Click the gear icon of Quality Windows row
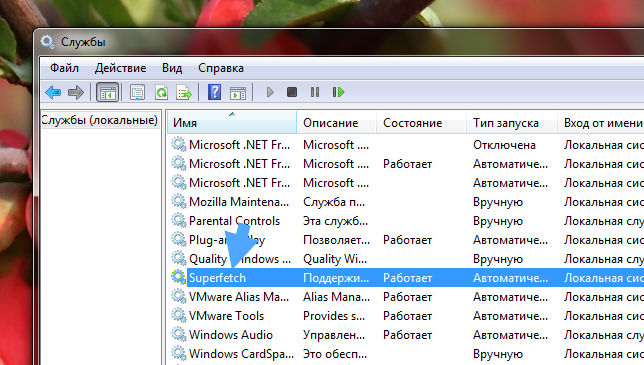The image size is (644, 365). (x=179, y=259)
